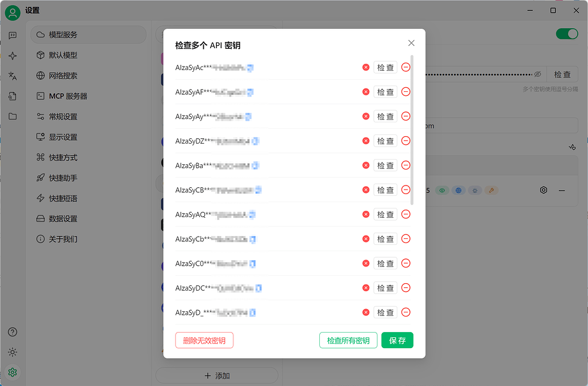
Task: Check the AIzaSyBa key
Action: pos(385,165)
